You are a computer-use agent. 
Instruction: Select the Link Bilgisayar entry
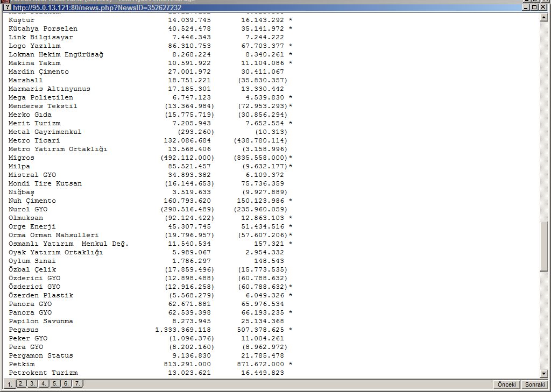tap(41, 37)
